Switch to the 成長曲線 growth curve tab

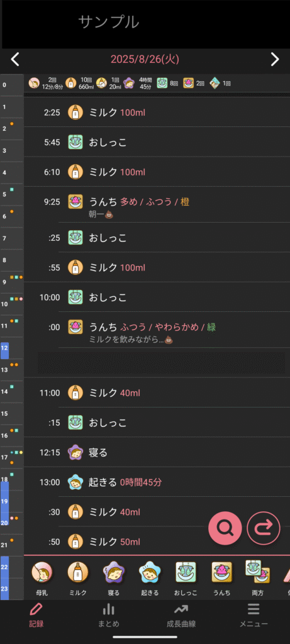pos(181,616)
